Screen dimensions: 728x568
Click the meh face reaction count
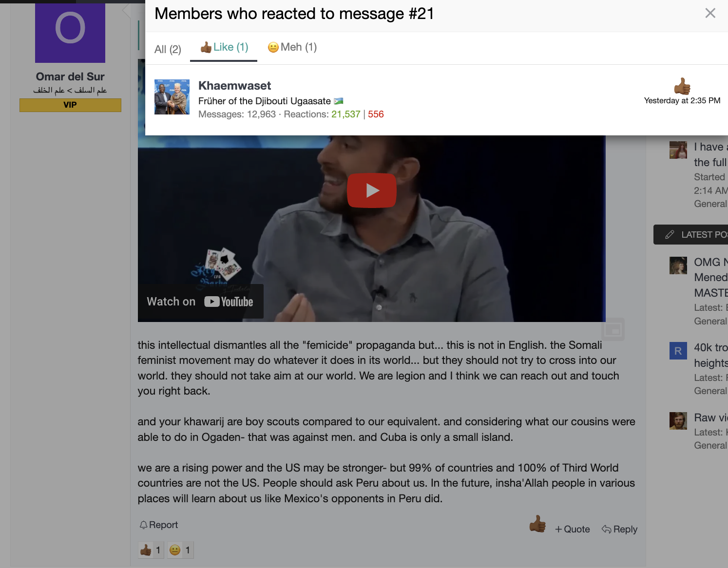coord(180,550)
